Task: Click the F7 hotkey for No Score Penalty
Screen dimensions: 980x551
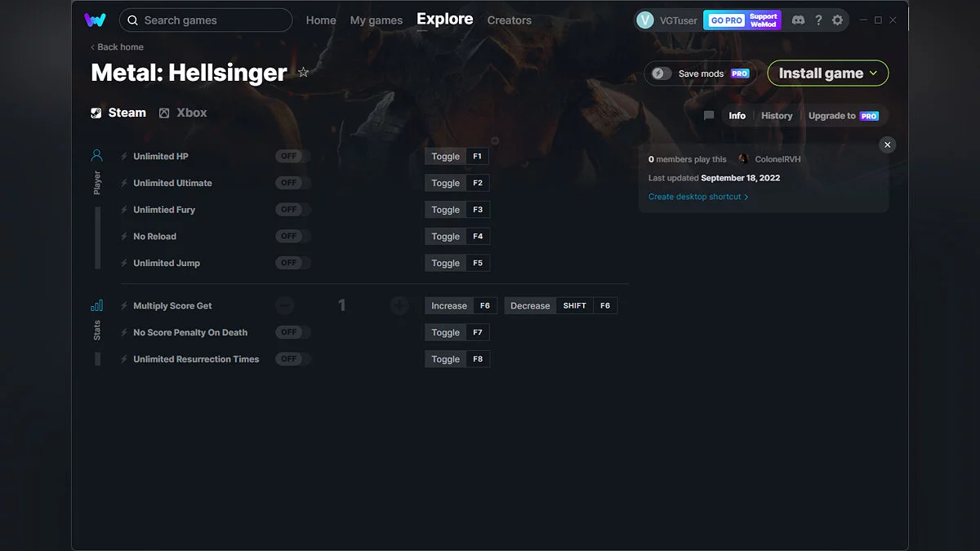Action: pyautogui.click(x=478, y=332)
